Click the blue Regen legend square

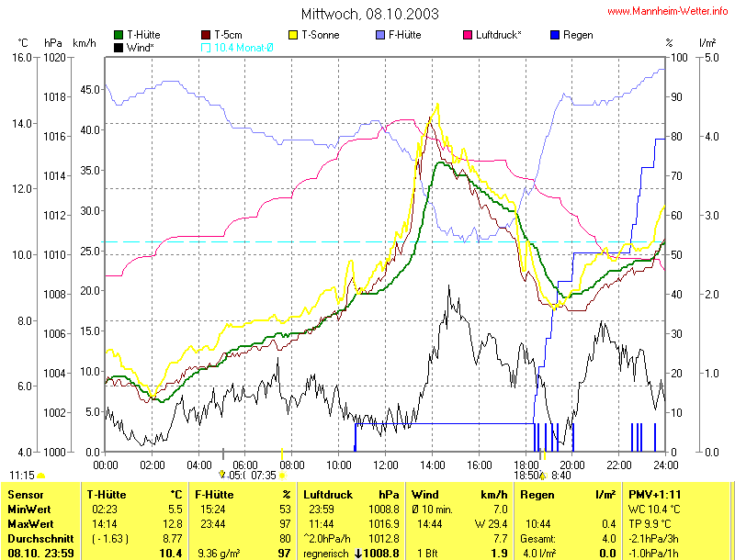555,35
